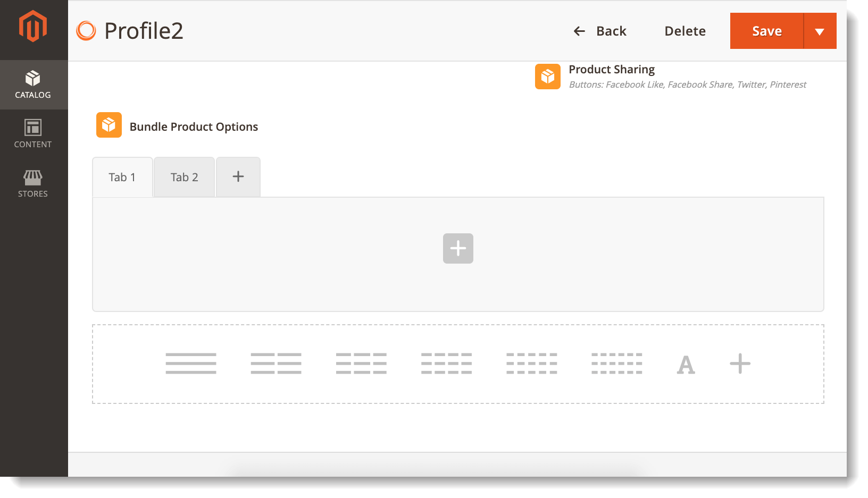Open the Catalog sidebar section
Viewport: 868px width, 498px height.
[33, 85]
